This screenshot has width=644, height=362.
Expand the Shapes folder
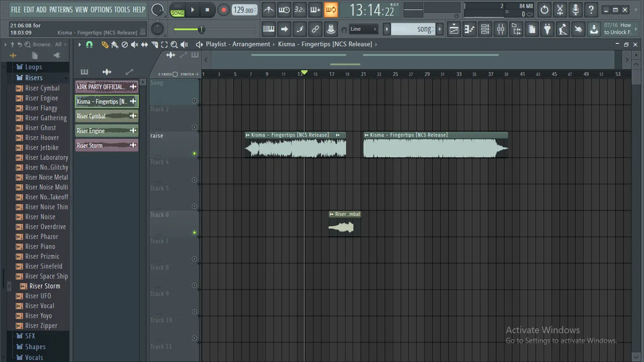35,347
